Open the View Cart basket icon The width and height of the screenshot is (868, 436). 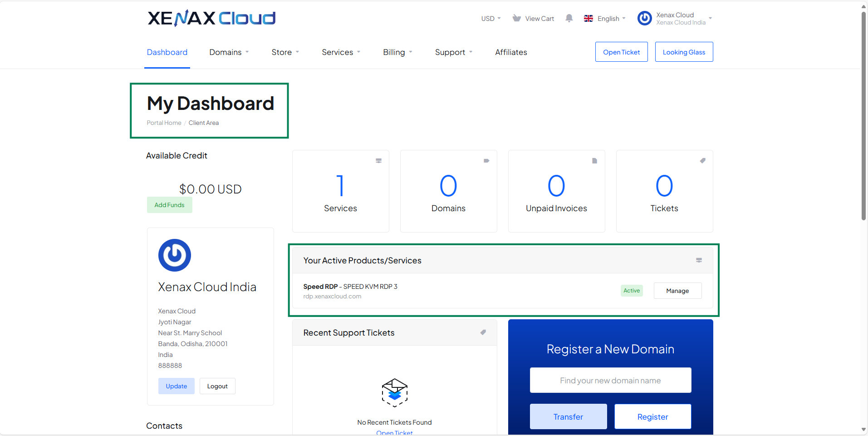pyautogui.click(x=516, y=18)
